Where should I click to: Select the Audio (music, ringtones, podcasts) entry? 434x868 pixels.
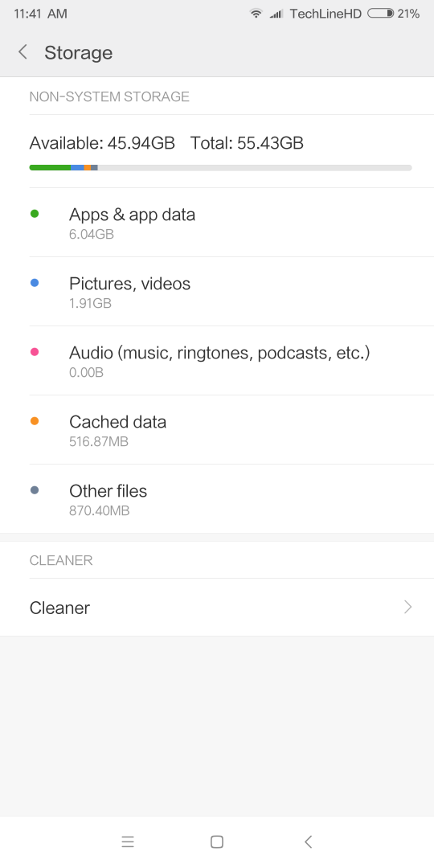tap(217, 361)
